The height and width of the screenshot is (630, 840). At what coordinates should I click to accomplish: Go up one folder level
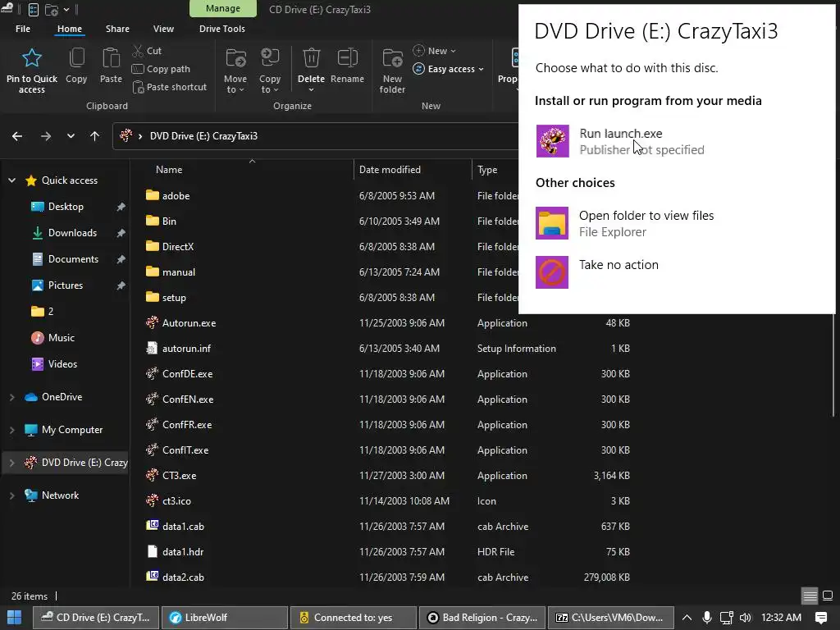point(95,136)
